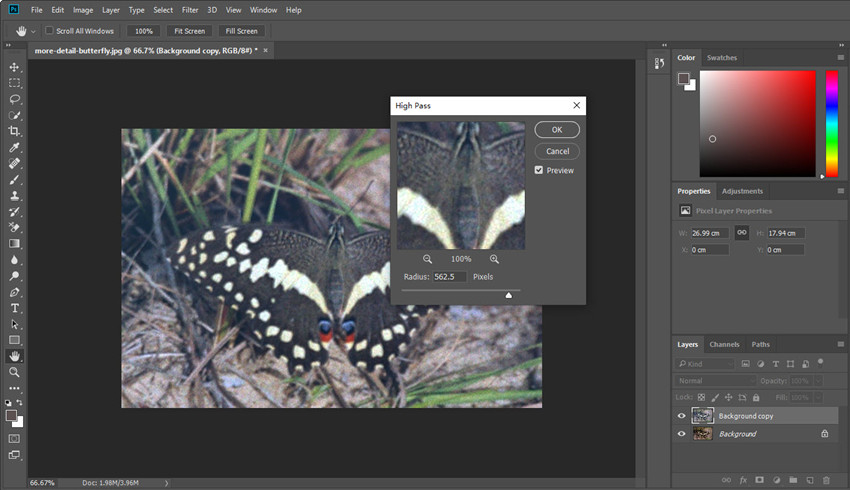Open the Color panel options menu

pyautogui.click(x=840, y=58)
